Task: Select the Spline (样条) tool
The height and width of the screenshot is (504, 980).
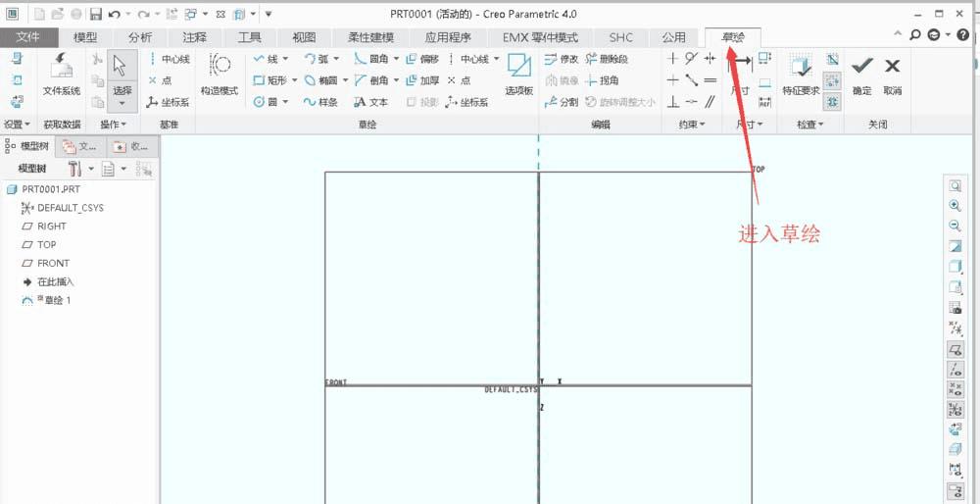Action: coord(320,102)
